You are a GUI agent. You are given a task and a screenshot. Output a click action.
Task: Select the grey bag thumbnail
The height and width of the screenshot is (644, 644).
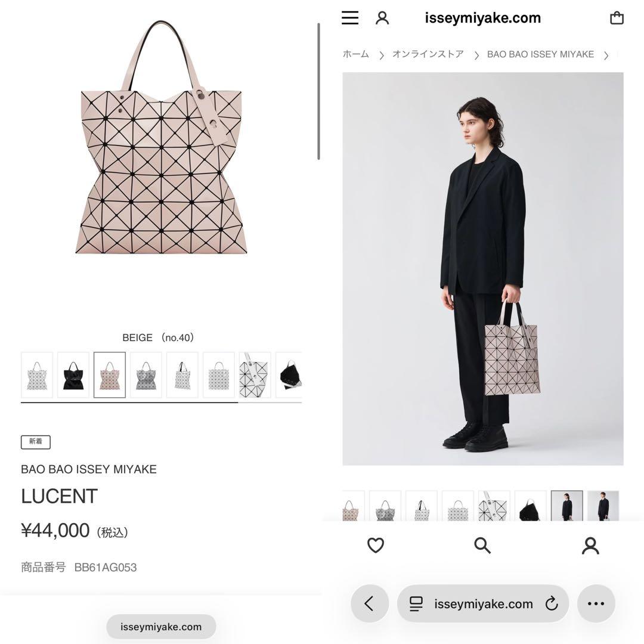point(146,374)
